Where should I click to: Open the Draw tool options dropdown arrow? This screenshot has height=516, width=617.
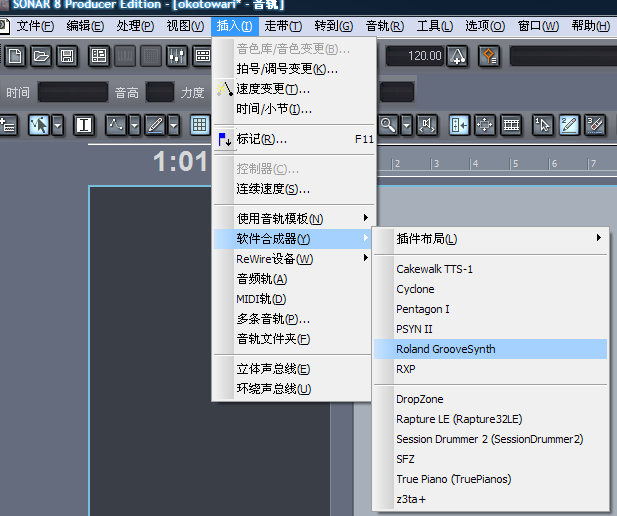(174, 126)
